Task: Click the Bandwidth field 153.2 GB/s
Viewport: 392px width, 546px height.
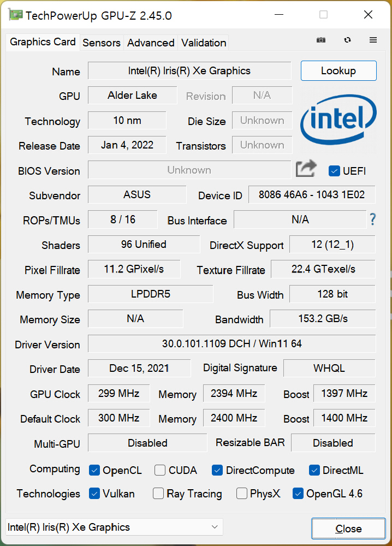Action: pyautogui.click(x=323, y=319)
